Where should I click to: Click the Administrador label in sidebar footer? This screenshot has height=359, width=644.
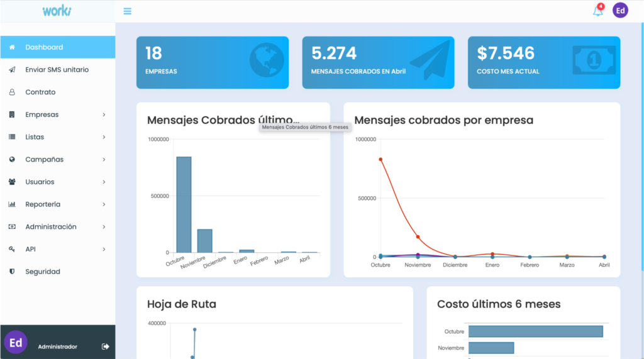click(57, 346)
